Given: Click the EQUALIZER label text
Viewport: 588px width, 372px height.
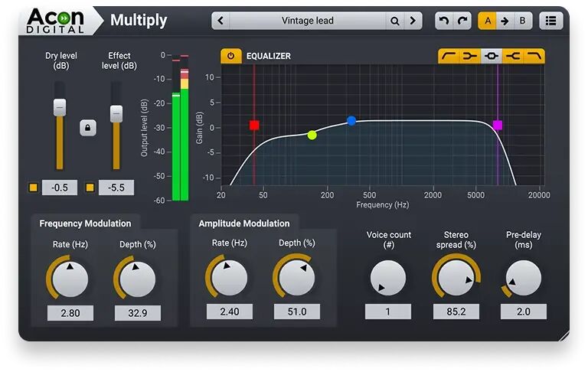Looking at the screenshot, I should coord(269,56).
